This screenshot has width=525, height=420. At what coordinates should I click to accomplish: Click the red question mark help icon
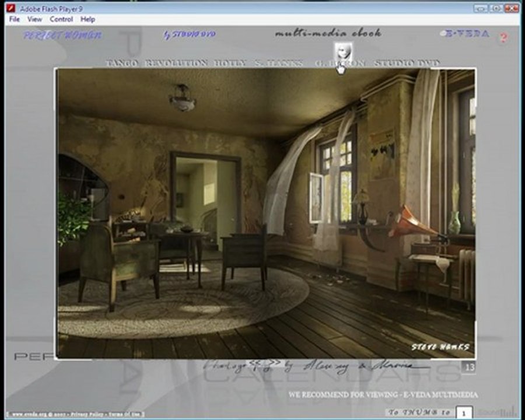[x=503, y=37]
